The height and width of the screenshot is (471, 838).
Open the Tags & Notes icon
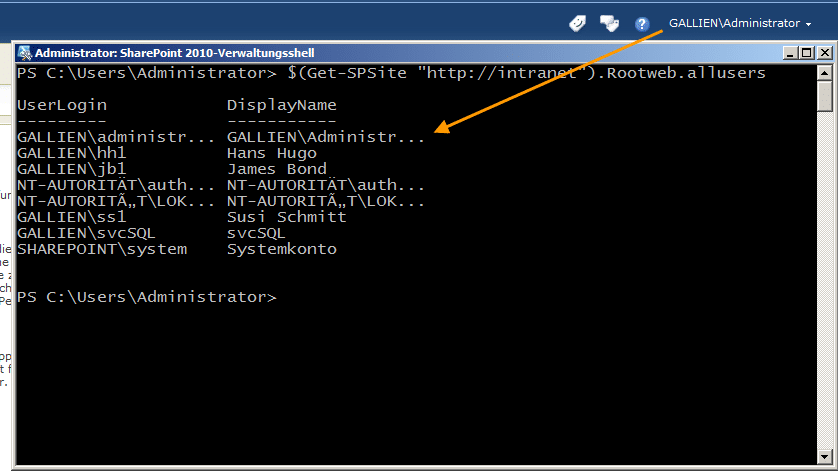[x=609, y=24]
